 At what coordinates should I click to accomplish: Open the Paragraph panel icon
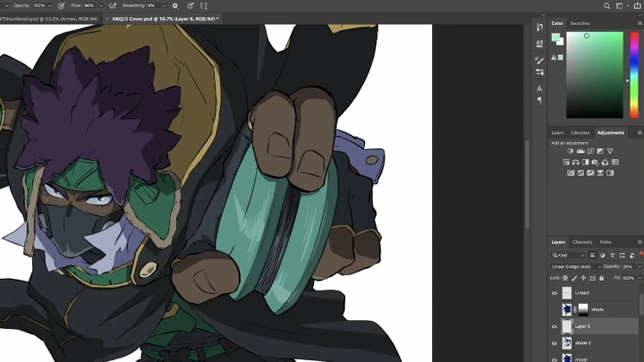coord(539,100)
